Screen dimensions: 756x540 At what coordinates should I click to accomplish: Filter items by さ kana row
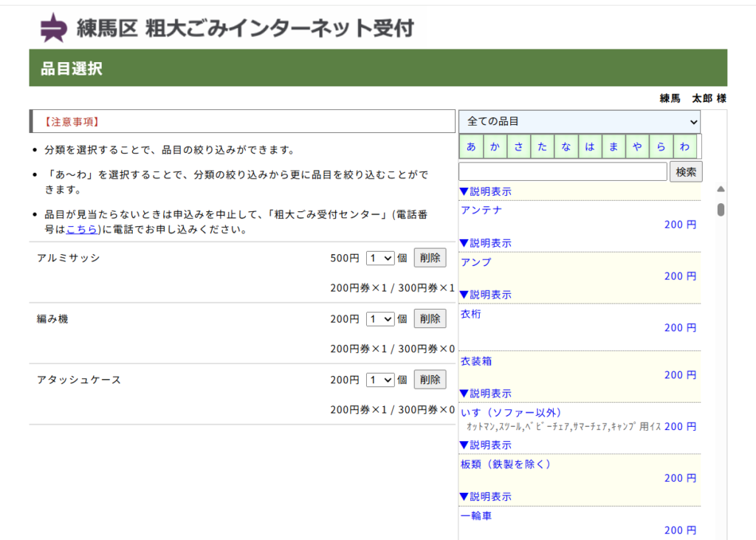point(518,146)
